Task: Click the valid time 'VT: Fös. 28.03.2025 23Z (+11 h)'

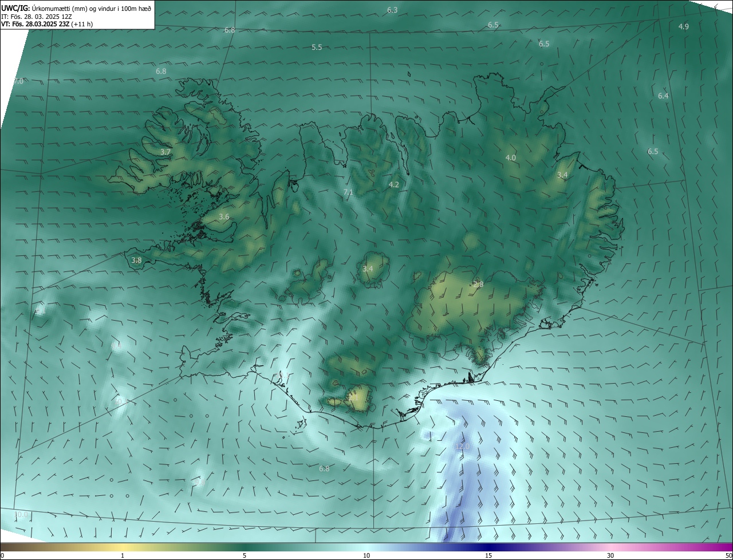Action: coord(47,24)
